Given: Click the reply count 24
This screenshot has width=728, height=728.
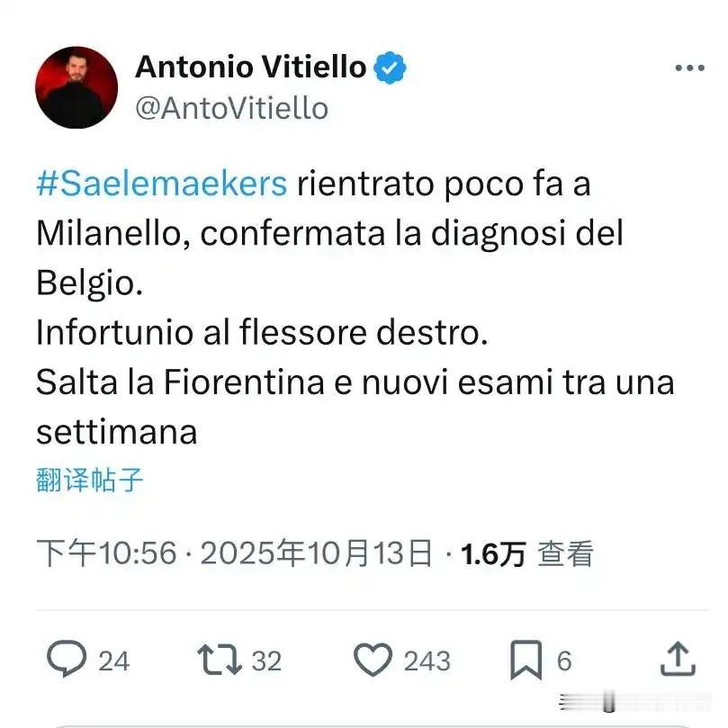Looking at the screenshot, I should pos(113,661).
